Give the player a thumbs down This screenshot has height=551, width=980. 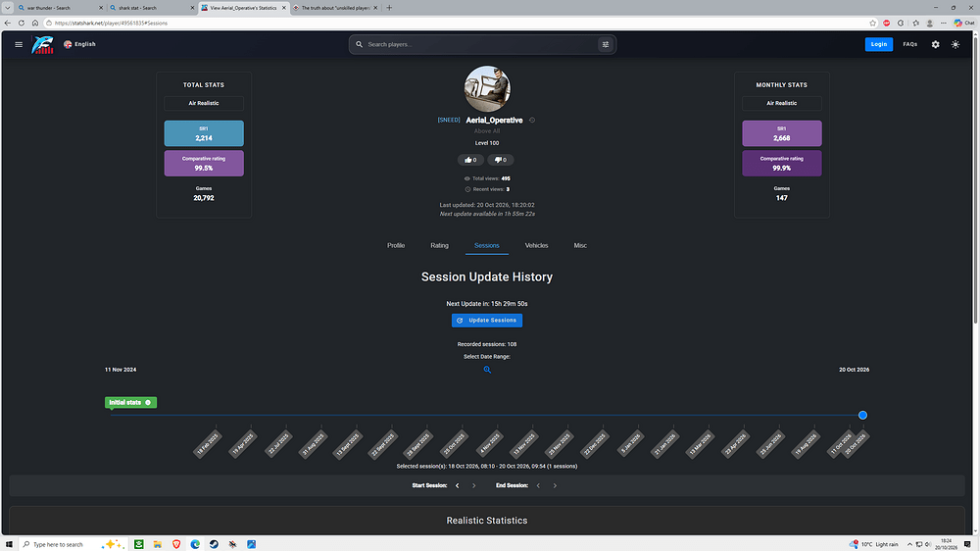pos(501,160)
